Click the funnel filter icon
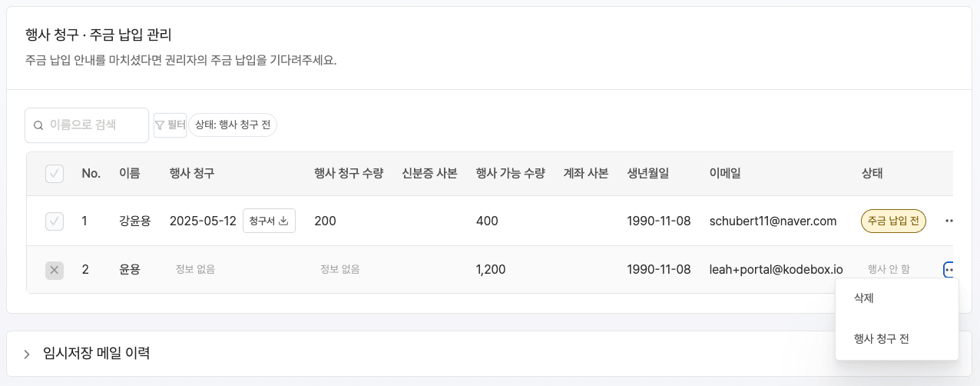Image resolution: width=980 pixels, height=386 pixels. (160, 125)
